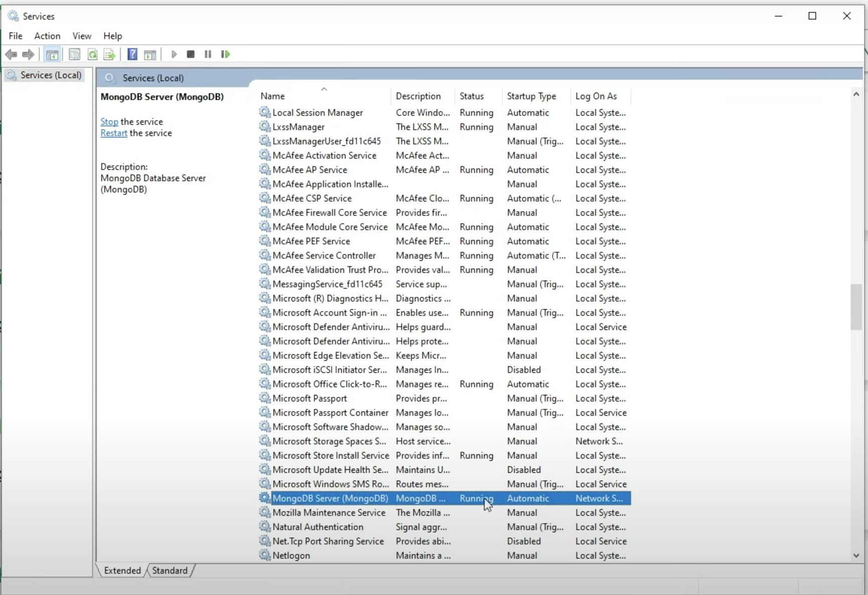Click the Pause Service toolbar icon
The width and height of the screenshot is (868, 595).
tap(208, 54)
